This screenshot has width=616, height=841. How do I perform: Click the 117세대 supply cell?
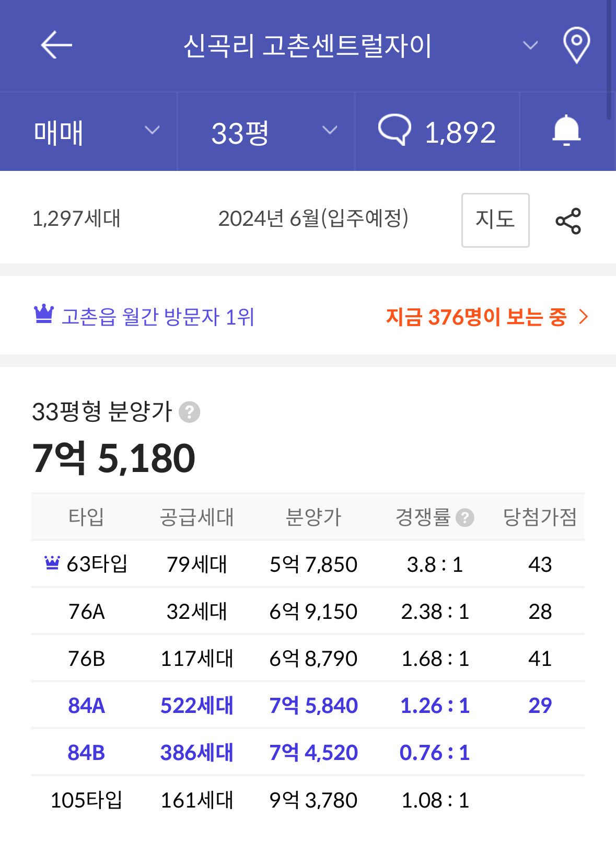coord(197,658)
